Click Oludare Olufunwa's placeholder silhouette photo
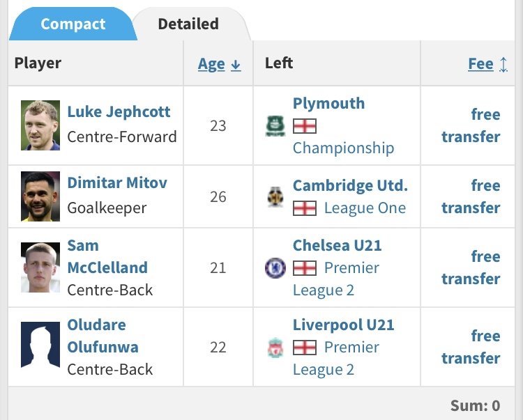Screen dimensions: 523x420 pos(40,346)
